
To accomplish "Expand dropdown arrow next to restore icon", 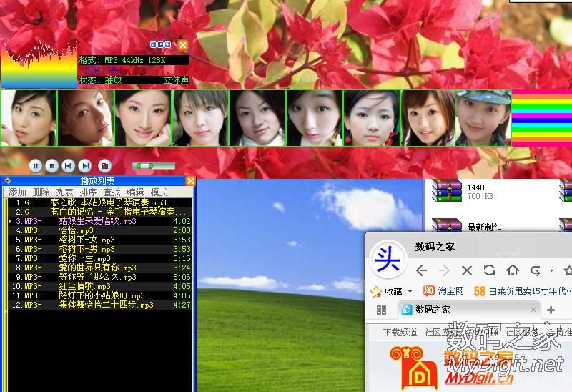I will tap(551, 271).
